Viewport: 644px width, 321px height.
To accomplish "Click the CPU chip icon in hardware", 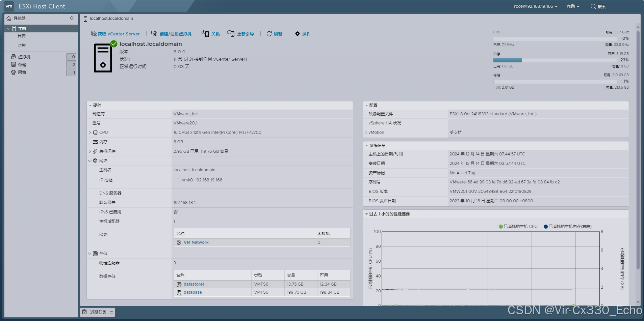I will [95, 133].
